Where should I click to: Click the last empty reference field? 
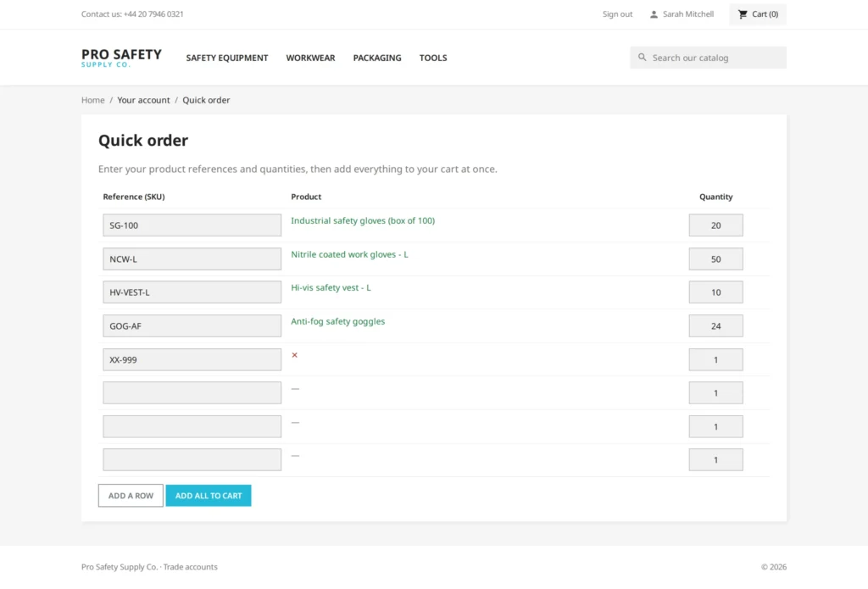pyautogui.click(x=192, y=460)
